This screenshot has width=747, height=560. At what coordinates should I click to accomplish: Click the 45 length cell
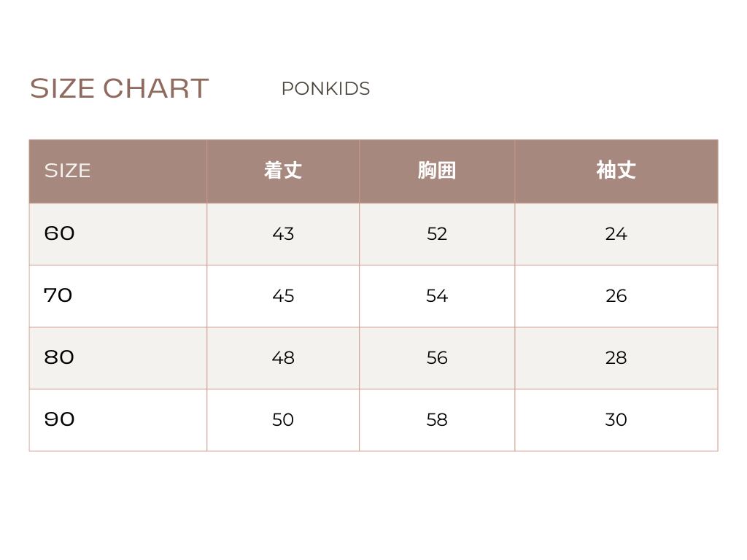283,296
